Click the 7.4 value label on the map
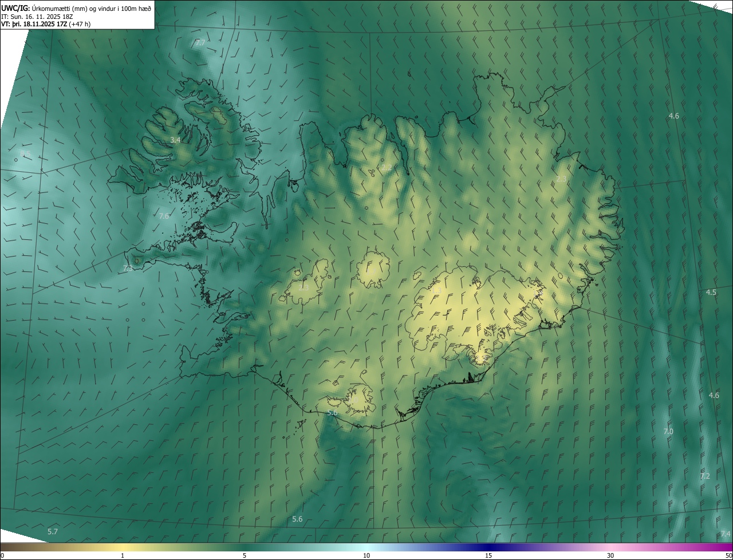This screenshot has height=560, width=733. pyautogui.click(x=726, y=534)
